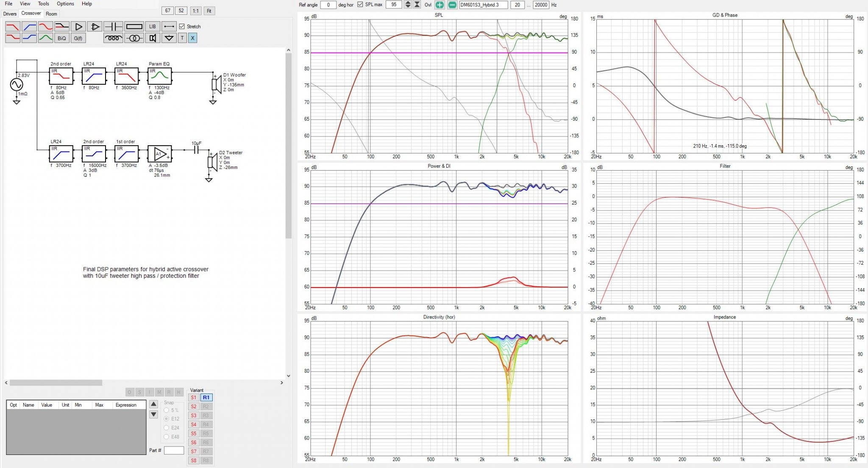Add a loudspeaker driver component

coord(153,38)
